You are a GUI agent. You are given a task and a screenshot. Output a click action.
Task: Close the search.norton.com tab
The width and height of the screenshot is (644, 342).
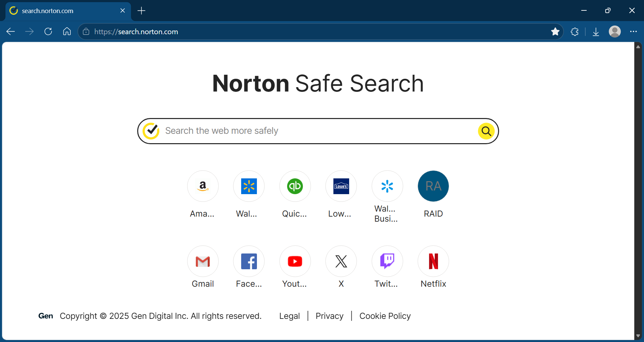[123, 11]
